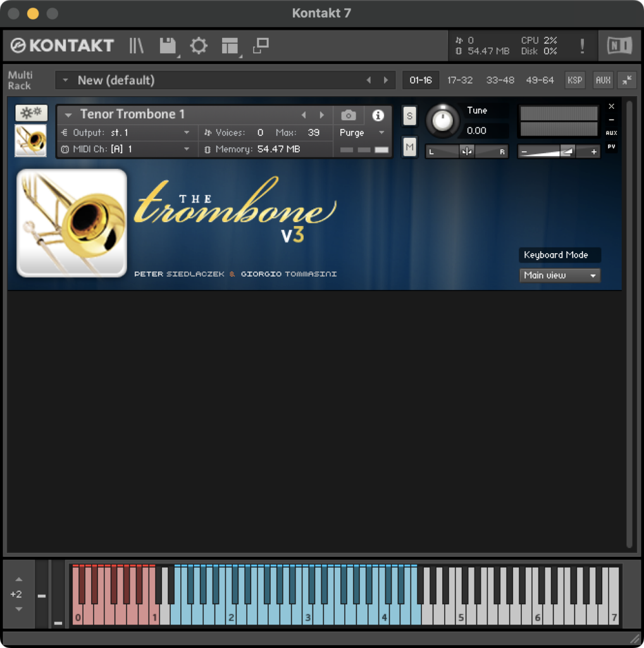Viewport: 644px width, 648px height.
Task: Open the workspace layout view menu
Action: pyautogui.click(x=230, y=46)
